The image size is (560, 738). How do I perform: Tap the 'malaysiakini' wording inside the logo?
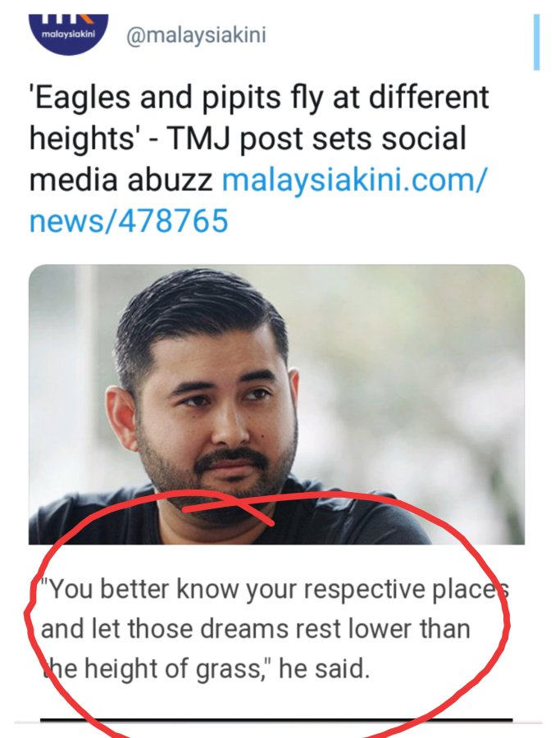(x=69, y=34)
